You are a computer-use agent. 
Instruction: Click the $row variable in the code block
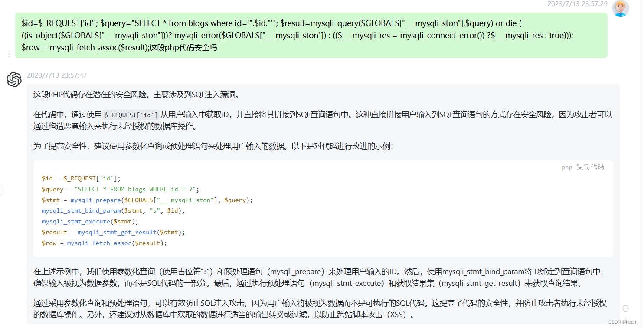(x=49, y=243)
